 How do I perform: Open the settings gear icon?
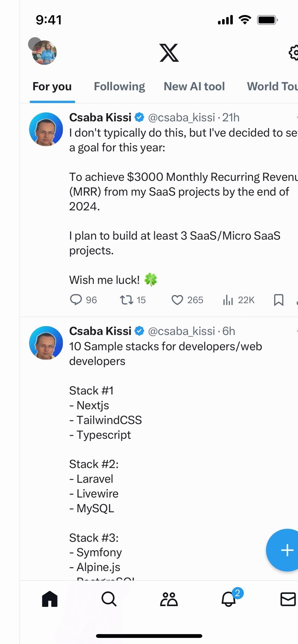[x=293, y=53]
